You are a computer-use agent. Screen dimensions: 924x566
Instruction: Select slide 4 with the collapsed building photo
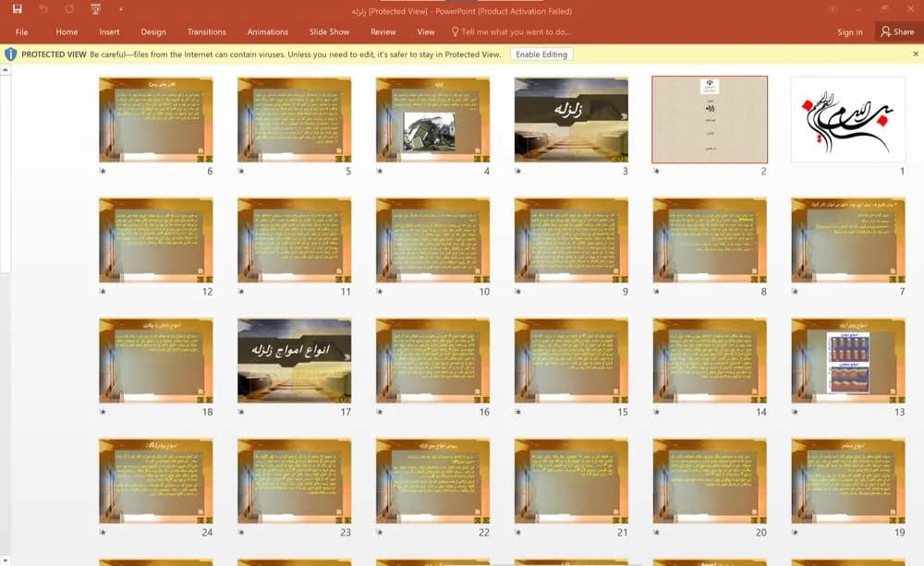click(432, 119)
